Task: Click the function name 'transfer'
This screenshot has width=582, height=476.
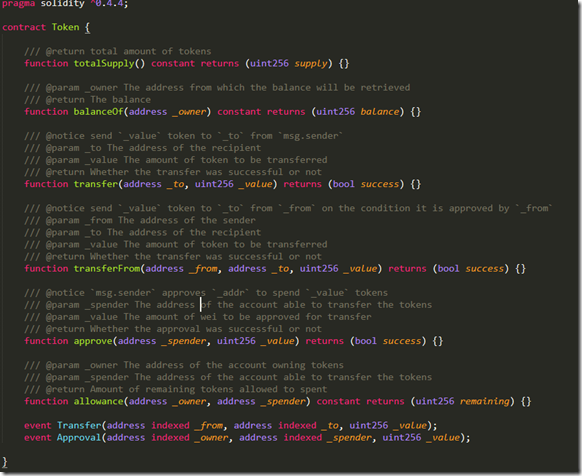Action: [x=95, y=184]
